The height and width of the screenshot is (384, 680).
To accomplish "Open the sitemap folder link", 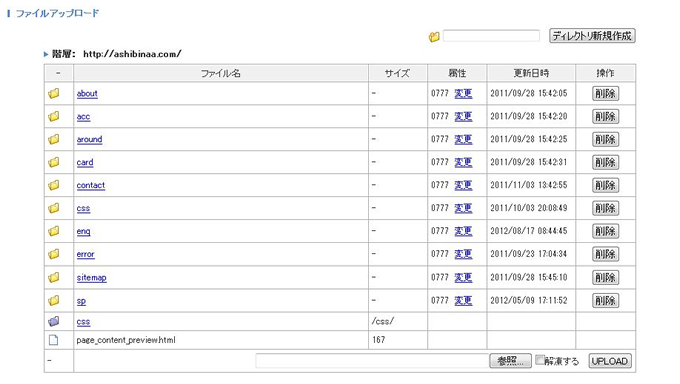I will (92, 277).
